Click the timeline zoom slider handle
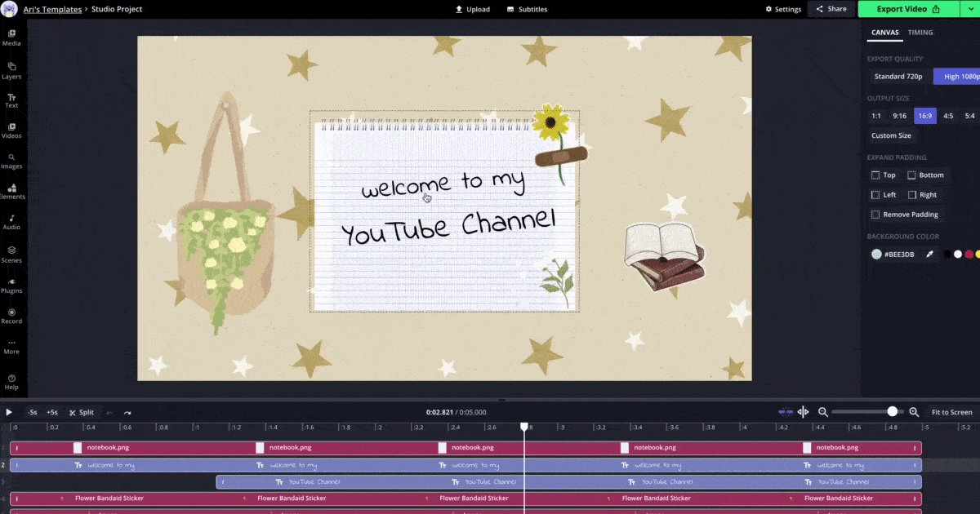The image size is (980, 514). (893, 412)
